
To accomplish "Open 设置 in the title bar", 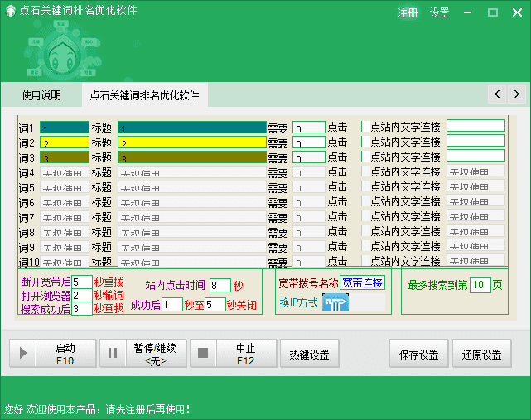I will coord(440,12).
